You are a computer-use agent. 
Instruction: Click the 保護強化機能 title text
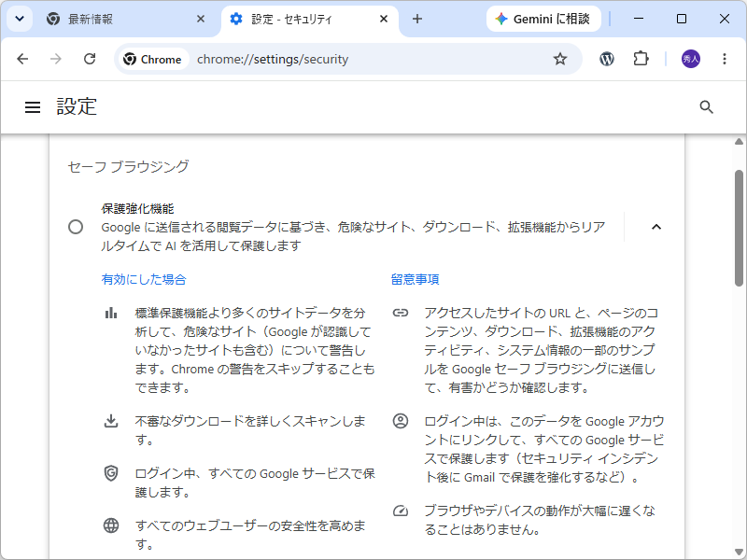tap(137, 208)
